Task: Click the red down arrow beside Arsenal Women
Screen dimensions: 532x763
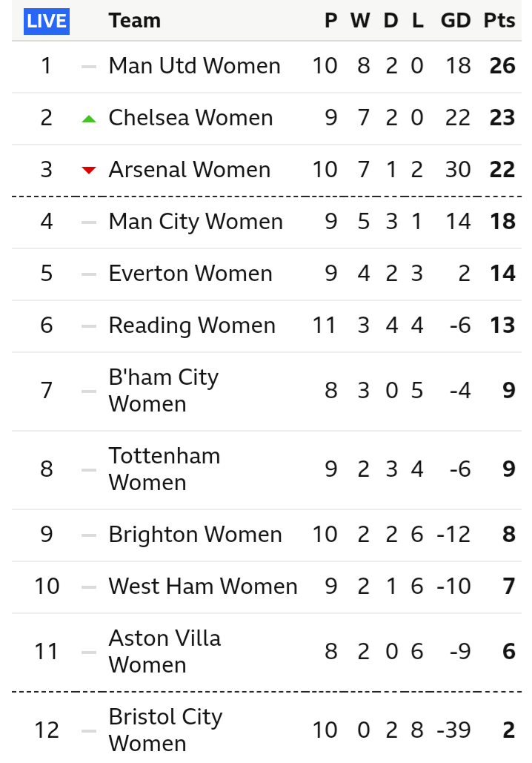Action: [x=89, y=171]
